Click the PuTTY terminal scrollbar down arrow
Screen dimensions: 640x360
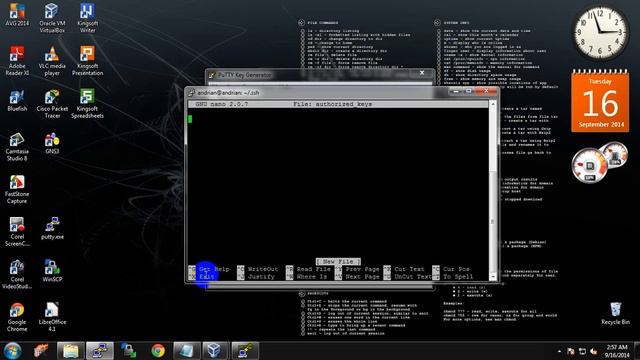pyautogui.click(x=493, y=276)
